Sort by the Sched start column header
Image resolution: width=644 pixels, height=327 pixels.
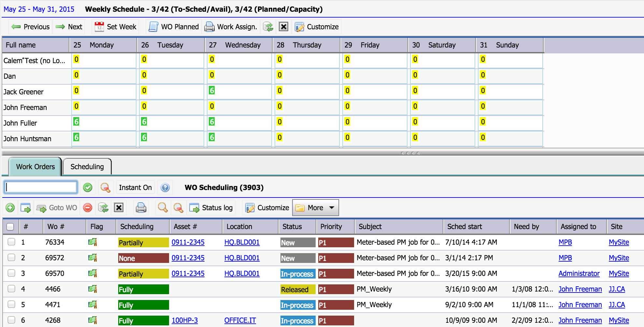[x=476, y=226]
